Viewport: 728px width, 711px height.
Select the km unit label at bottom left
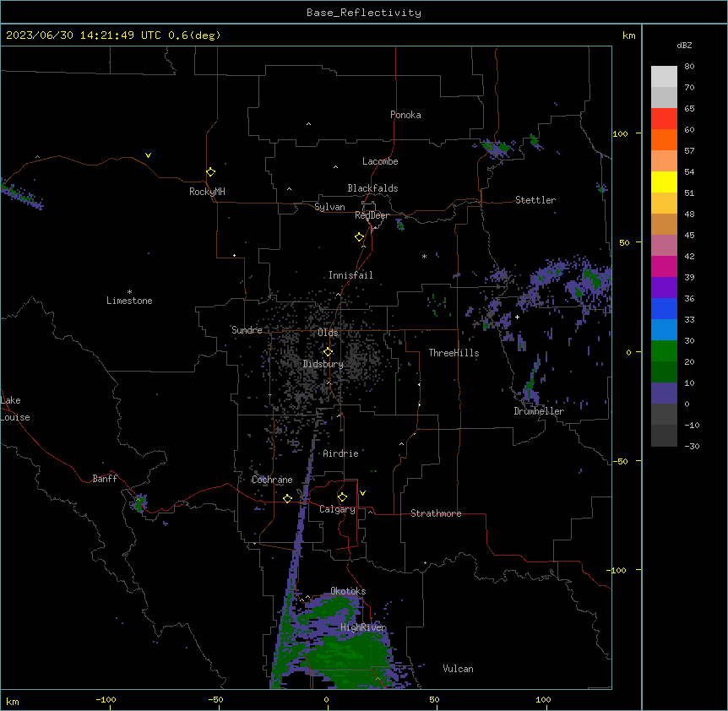(12, 702)
